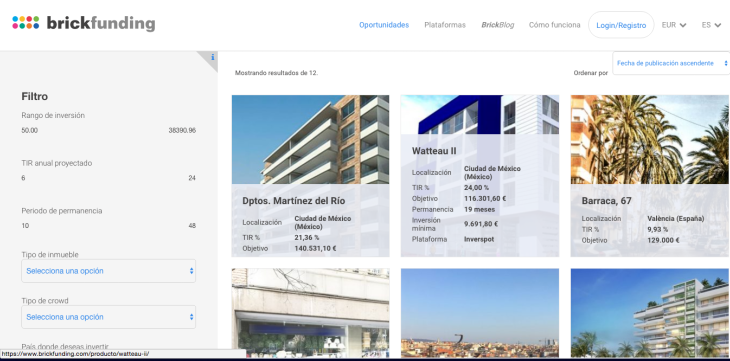Open the Barraca, 67 project title
Viewport: 730px width, 361px height.
click(x=606, y=201)
